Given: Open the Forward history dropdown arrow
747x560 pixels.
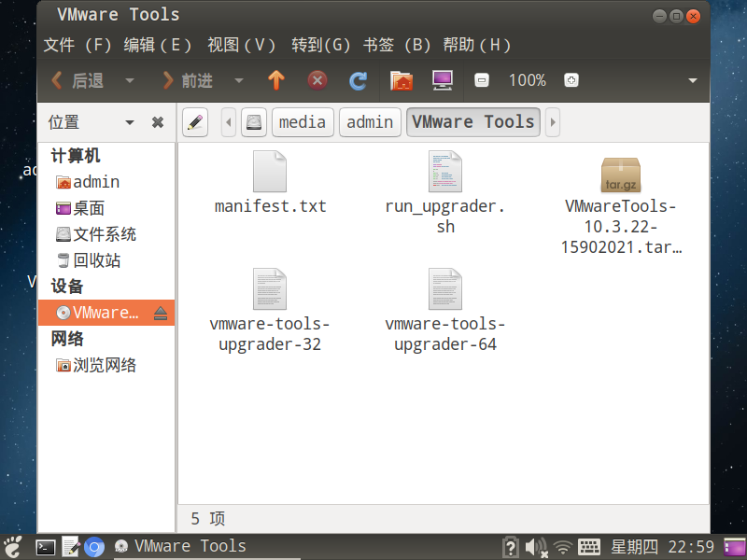Looking at the screenshot, I should pos(239,80).
